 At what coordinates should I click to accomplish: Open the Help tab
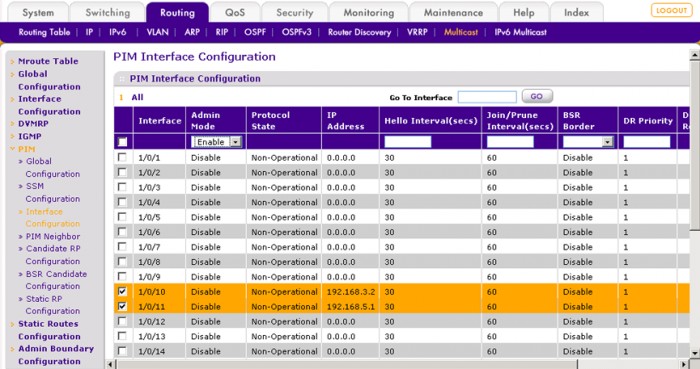coord(524,12)
